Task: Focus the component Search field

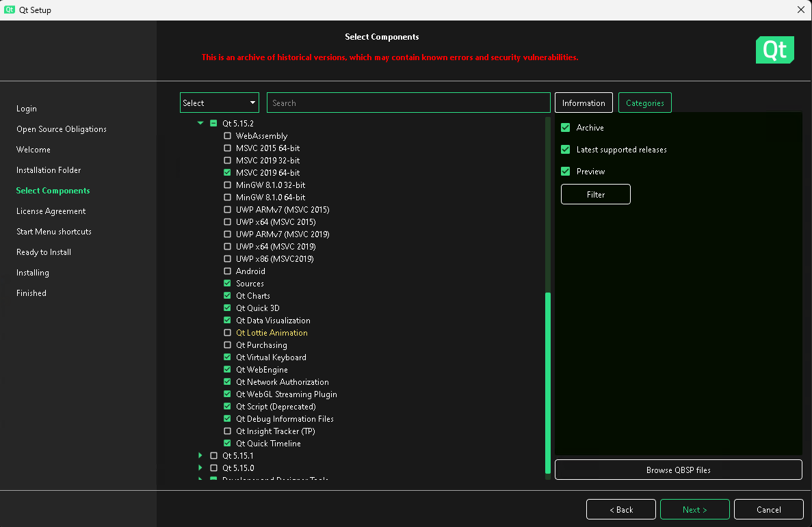Action: point(408,103)
